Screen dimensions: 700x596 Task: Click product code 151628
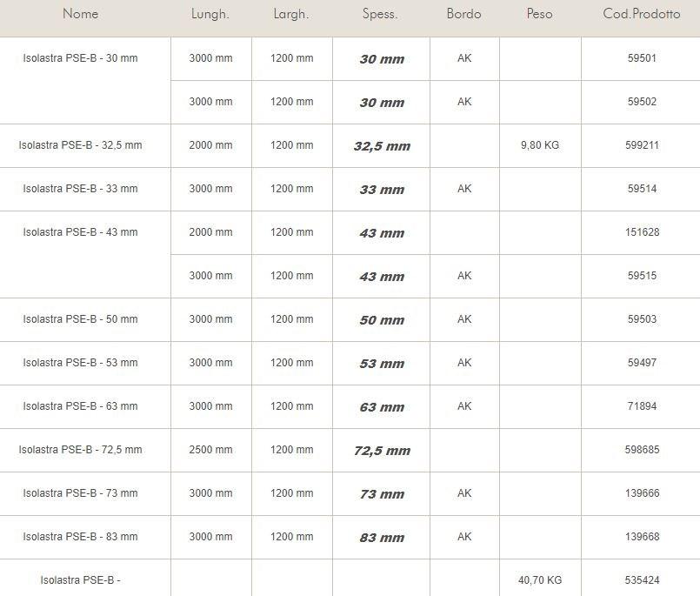pyautogui.click(x=642, y=232)
